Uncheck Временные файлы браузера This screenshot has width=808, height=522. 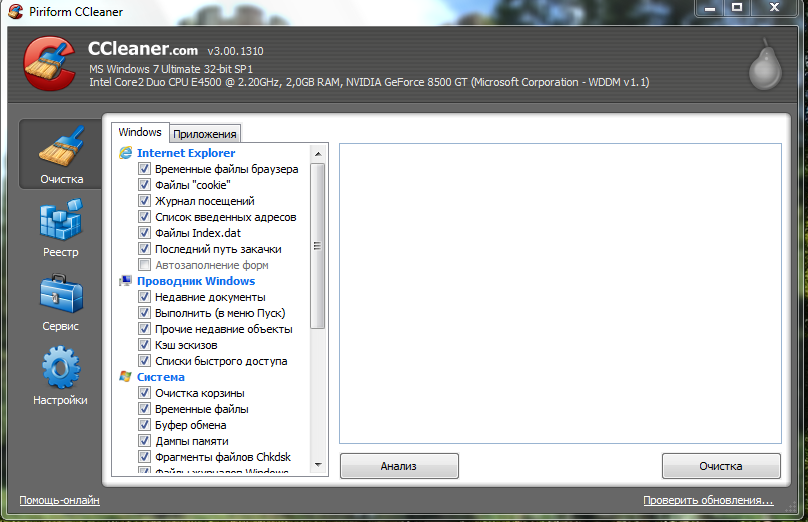145,169
